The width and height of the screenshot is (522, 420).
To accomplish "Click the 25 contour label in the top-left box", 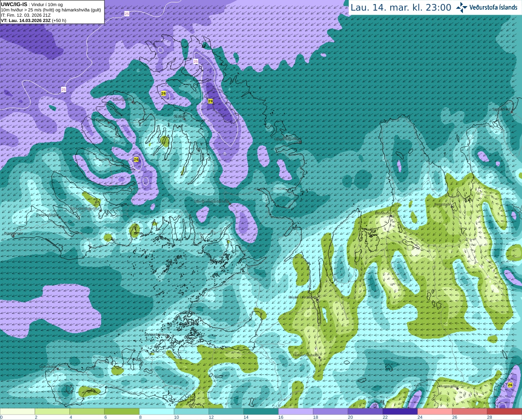I will 126,14.
